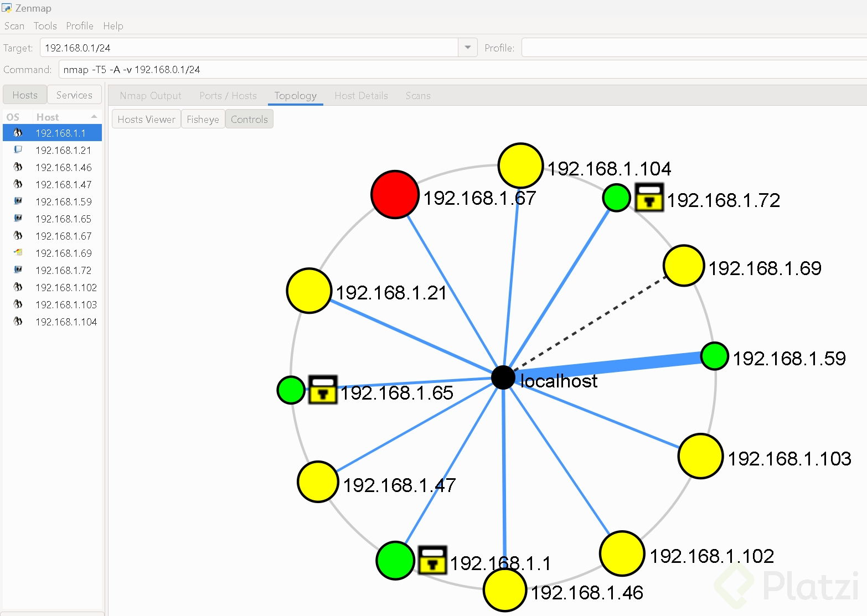Switch to the Ports / Hosts tab
Screen dimensions: 867x616
228,96
